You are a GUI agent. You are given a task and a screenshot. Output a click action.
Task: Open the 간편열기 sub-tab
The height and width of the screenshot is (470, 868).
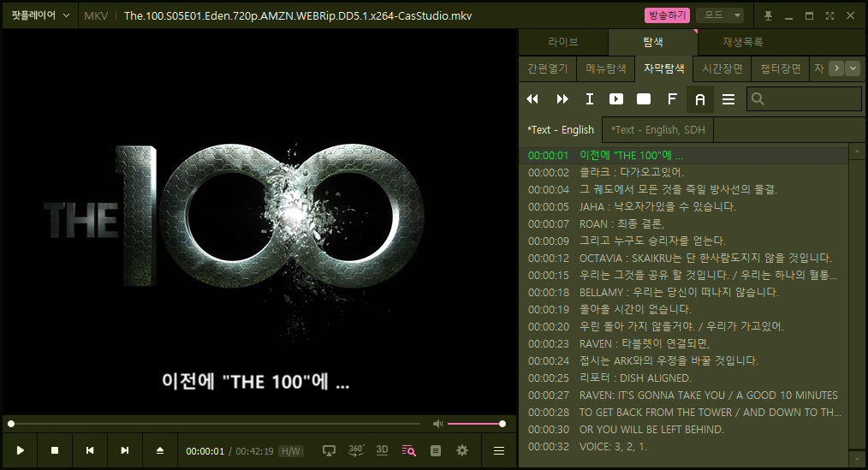click(548, 68)
